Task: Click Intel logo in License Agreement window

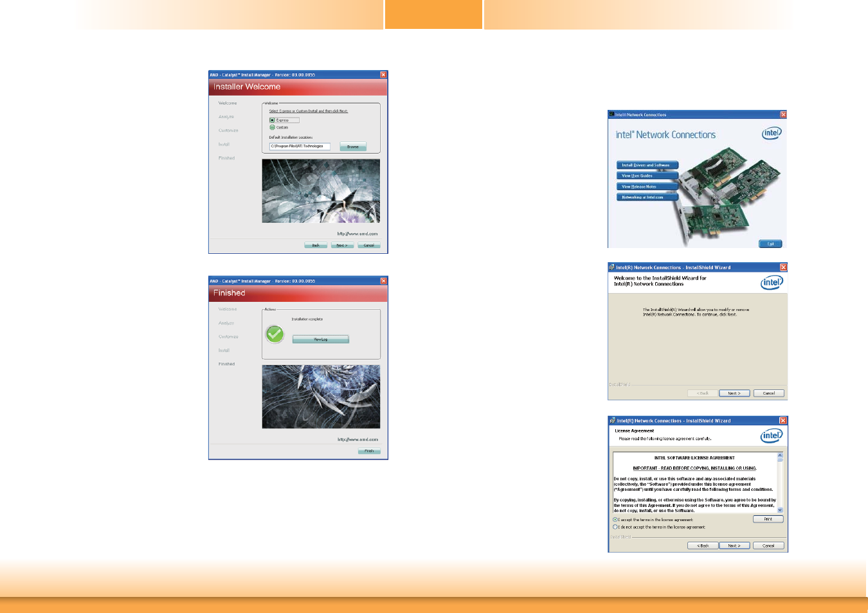Action: coord(772,436)
